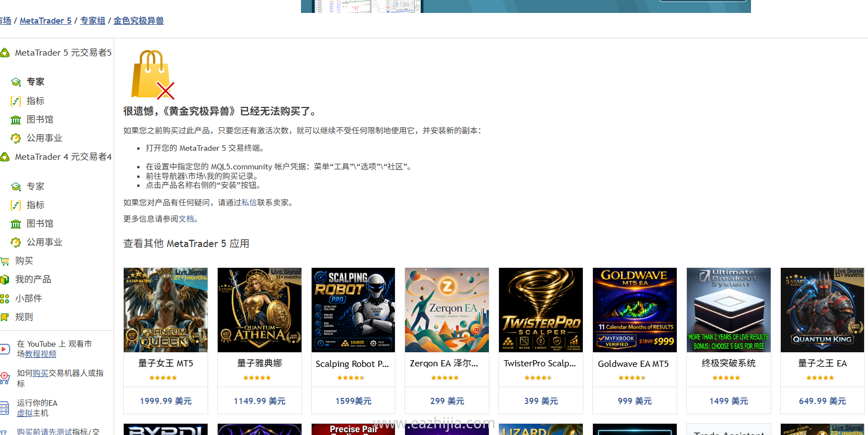Image resolution: width=868 pixels, height=435 pixels.
Task: Click the 299 美元 price button
Action: (x=447, y=401)
